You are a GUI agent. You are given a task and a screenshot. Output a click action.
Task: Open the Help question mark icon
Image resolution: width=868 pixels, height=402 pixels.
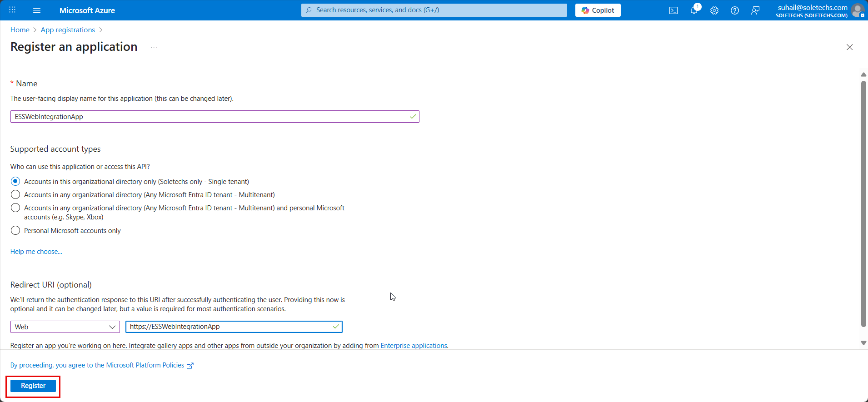735,10
